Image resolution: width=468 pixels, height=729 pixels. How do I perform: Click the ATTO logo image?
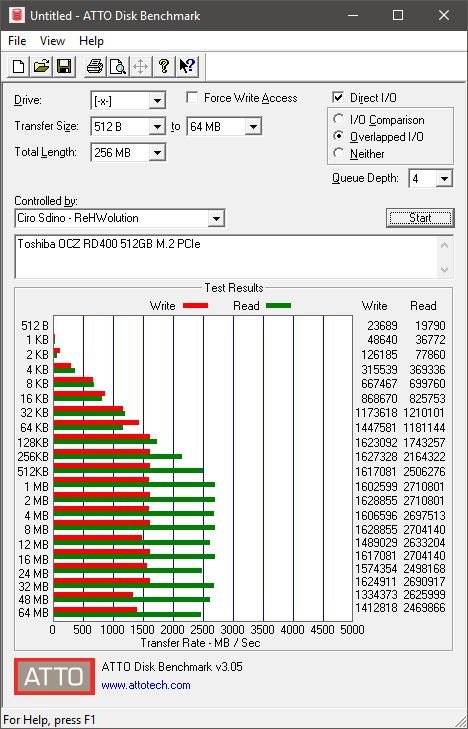click(x=54, y=676)
